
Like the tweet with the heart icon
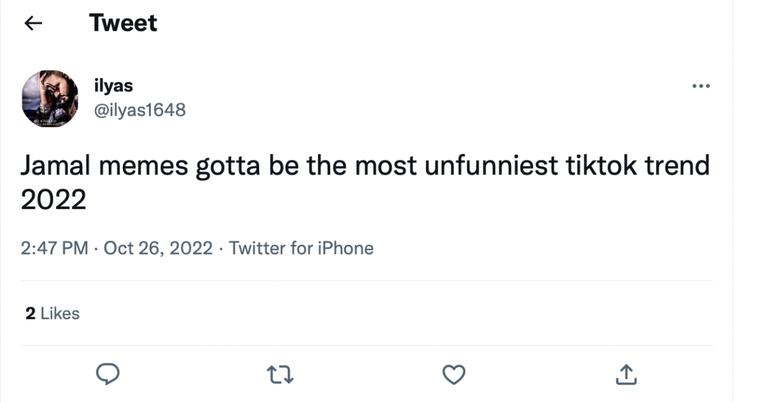(454, 374)
